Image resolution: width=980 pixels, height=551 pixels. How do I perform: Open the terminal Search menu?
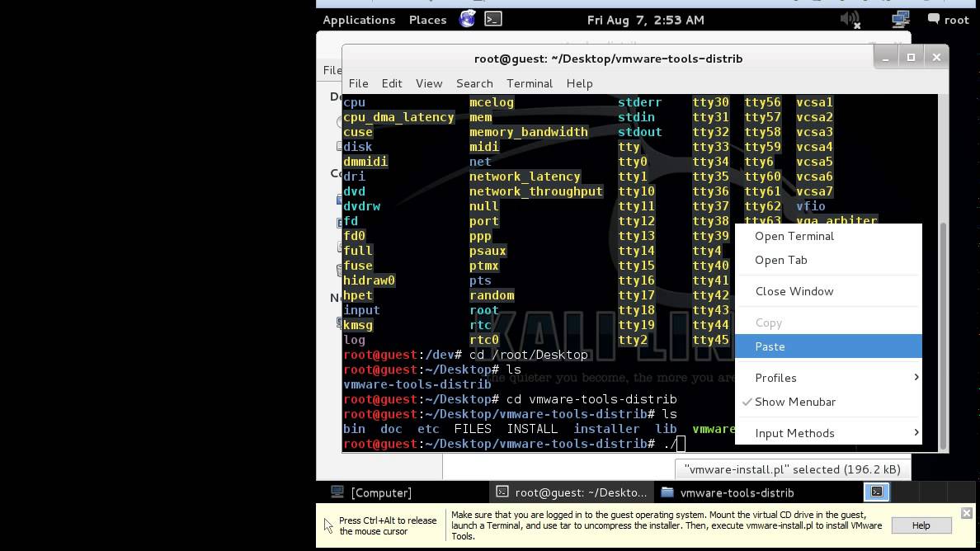click(474, 83)
